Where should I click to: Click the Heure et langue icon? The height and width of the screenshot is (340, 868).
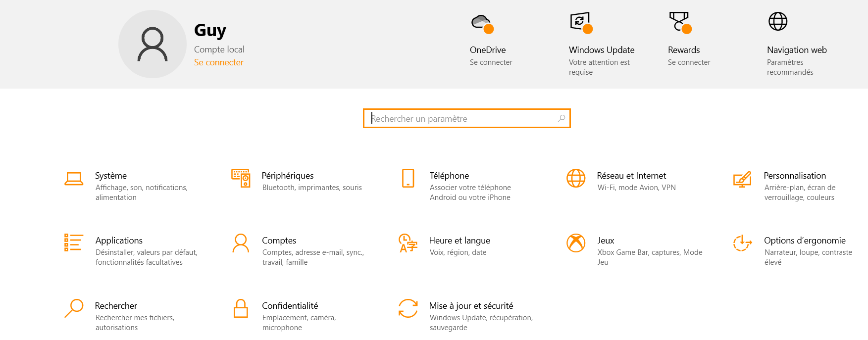point(408,243)
